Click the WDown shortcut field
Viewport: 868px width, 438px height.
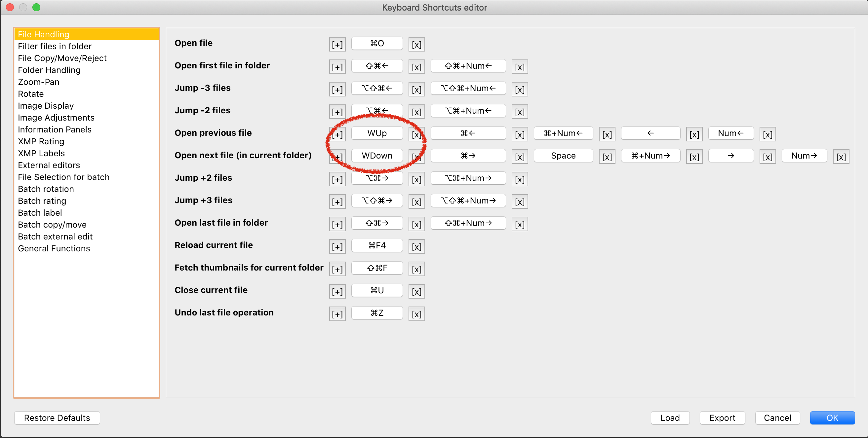[x=377, y=156]
